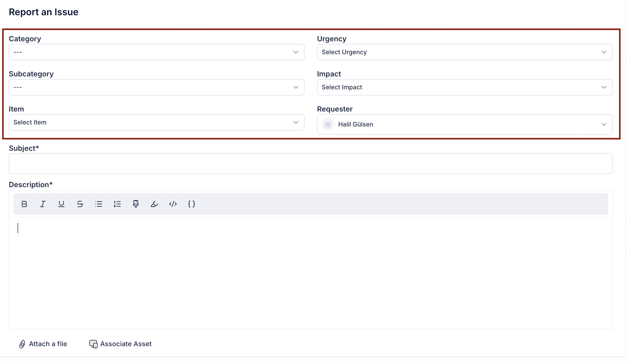
Task: Click the highlighter marker icon
Action: click(x=154, y=204)
